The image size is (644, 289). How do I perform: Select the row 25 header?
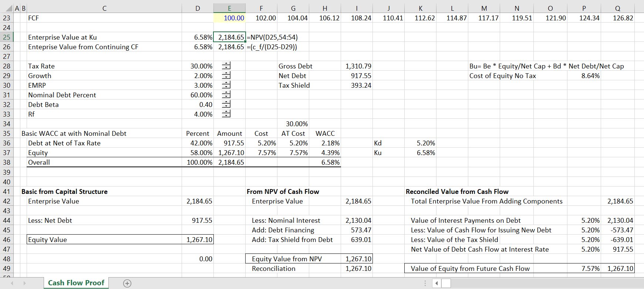(7, 37)
